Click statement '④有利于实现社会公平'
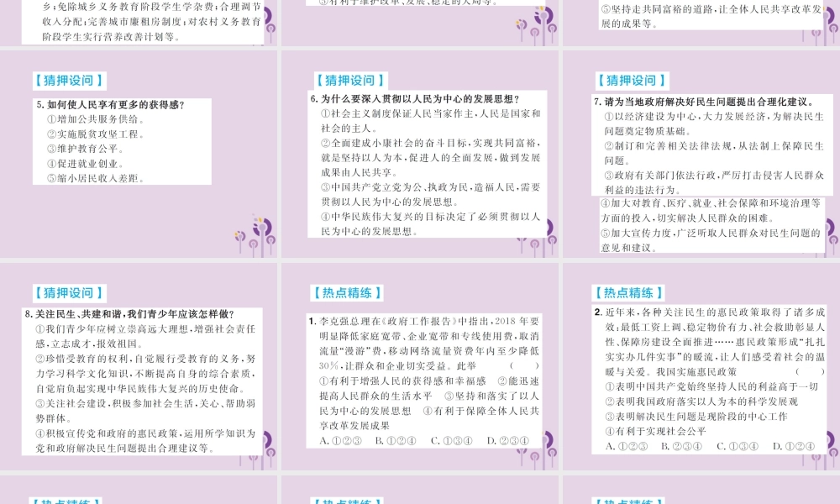This screenshot has width=840, height=504. (656, 431)
